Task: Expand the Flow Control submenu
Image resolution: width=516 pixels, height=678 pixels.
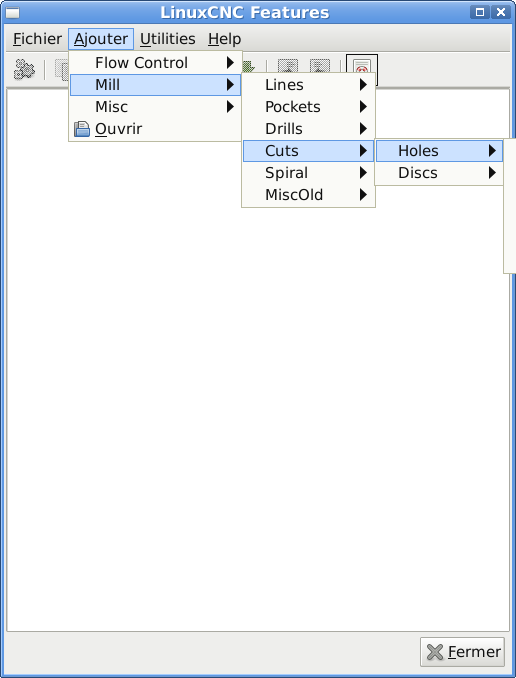Action: click(156, 63)
